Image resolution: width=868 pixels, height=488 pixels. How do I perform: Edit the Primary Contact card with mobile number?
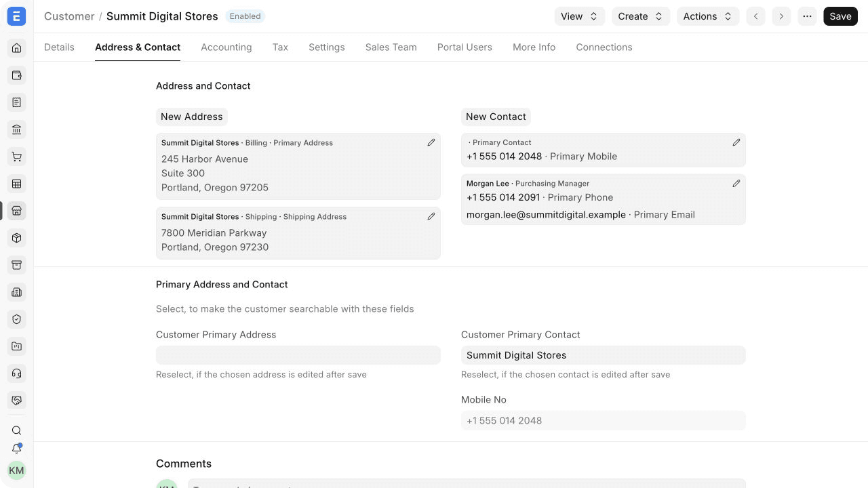[736, 142]
